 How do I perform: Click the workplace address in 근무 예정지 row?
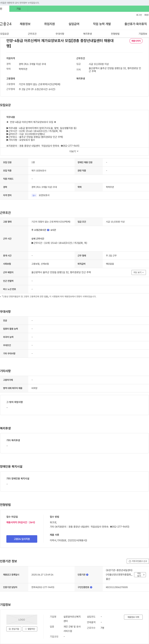click(x=61, y=272)
